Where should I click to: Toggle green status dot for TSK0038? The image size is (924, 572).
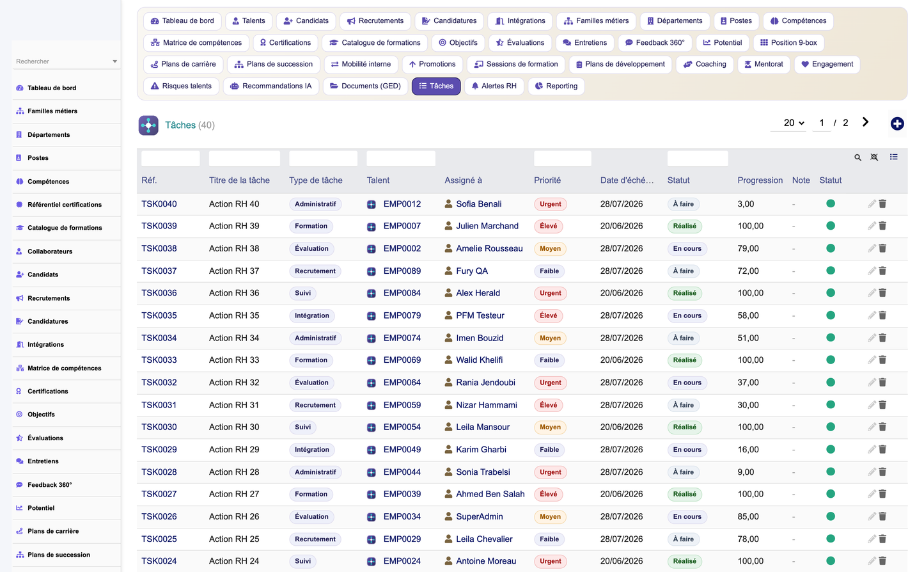[x=831, y=248]
